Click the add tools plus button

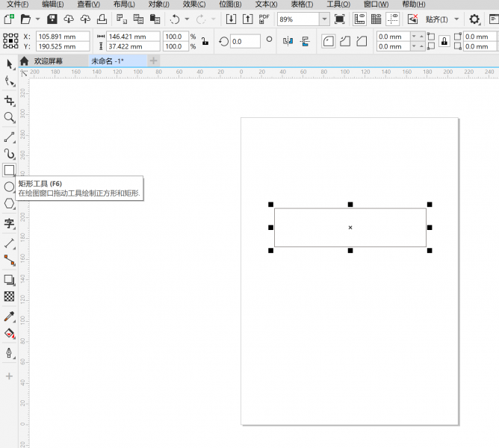point(9,376)
